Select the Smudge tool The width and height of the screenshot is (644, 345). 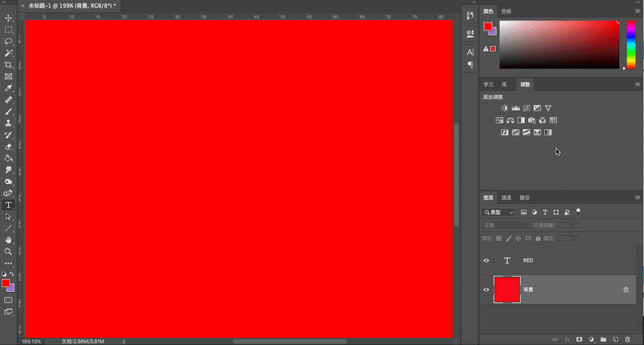point(8,170)
